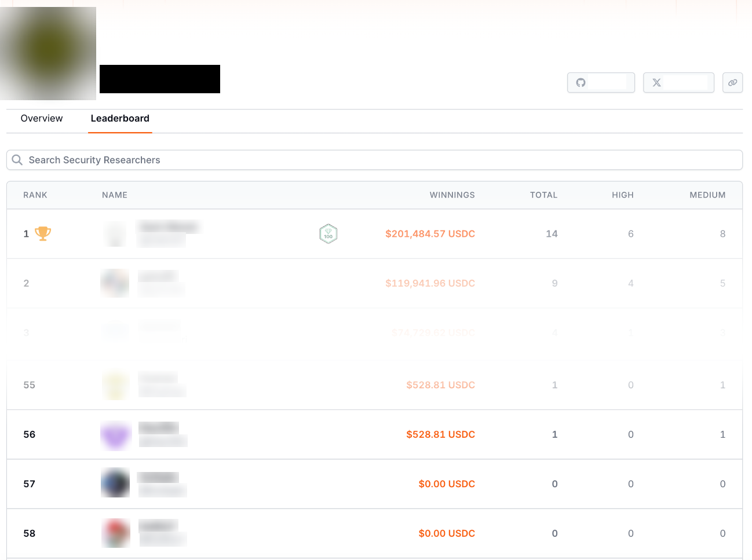This screenshot has height=560, width=752.
Task: Open the rank 56 researcher purple avatar
Action: (x=115, y=435)
